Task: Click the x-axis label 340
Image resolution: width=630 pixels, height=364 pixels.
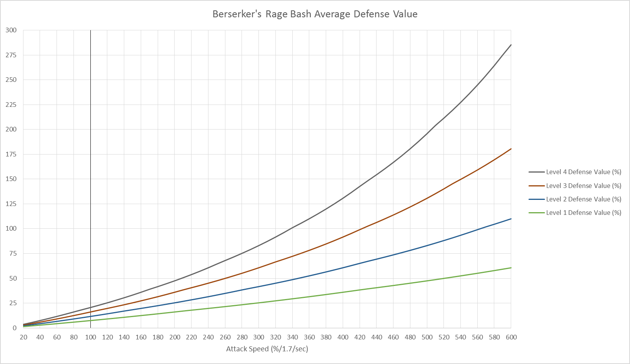Action: (x=293, y=337)
